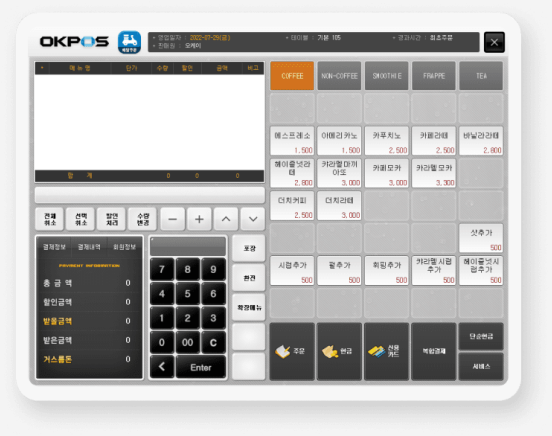Add 헤이즐넛라떼 2,800 to the order
This screenshot has width=552, height=436.
292,173
